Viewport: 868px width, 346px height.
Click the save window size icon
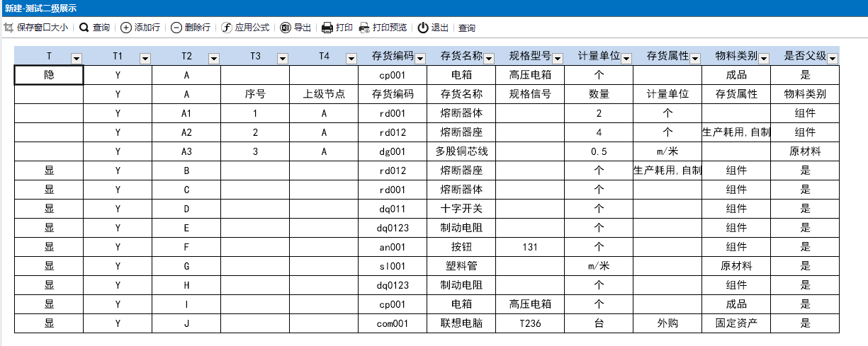tap(9, 28)
